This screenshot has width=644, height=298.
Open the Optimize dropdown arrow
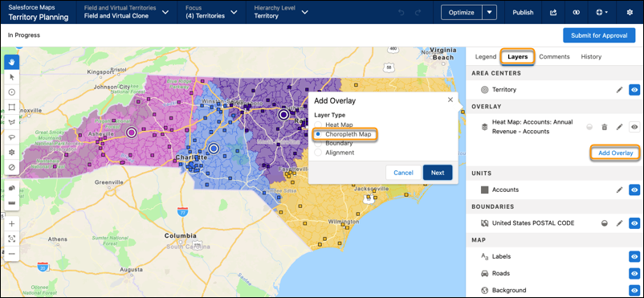tap(489, 12)
